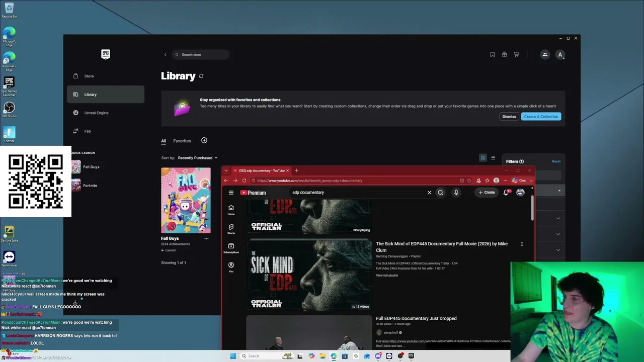
Task: Open the Recently Purchased sort dropdown
Action: coord(198,158)
